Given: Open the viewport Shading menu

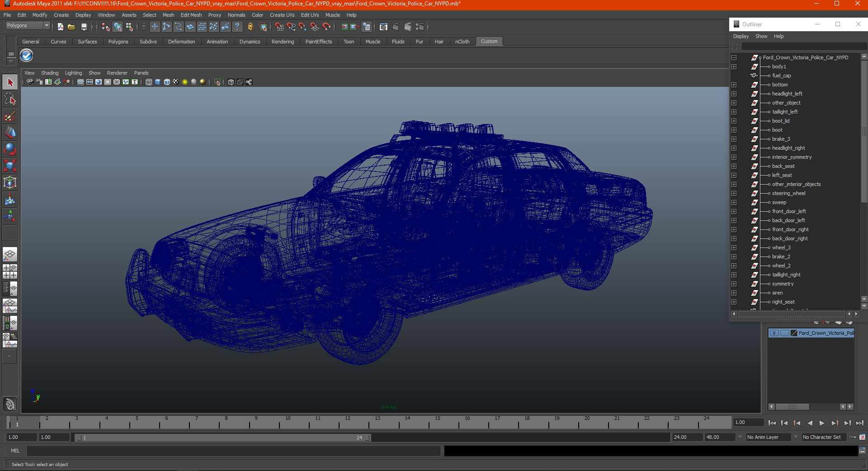Looking at the screenshot, I should pyautogui.click(x=50, y=73).
